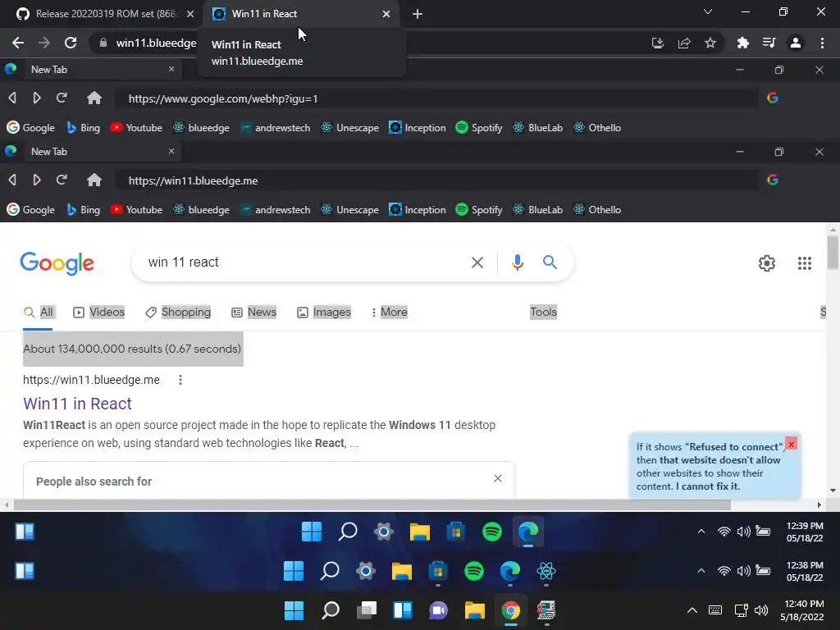840x630 pixels.
Task: Open Chrome's three-dot menu
Action: point(822,43)
